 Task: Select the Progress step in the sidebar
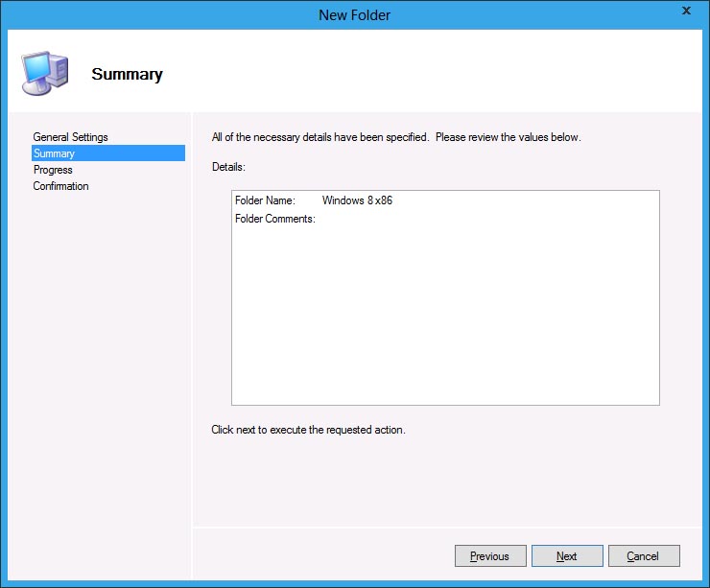[53, 170]
